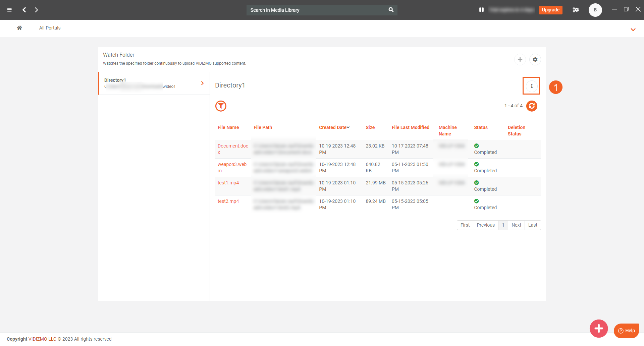
Task: Click in Search in Media Library field
Action: click(x=315, y=10)
